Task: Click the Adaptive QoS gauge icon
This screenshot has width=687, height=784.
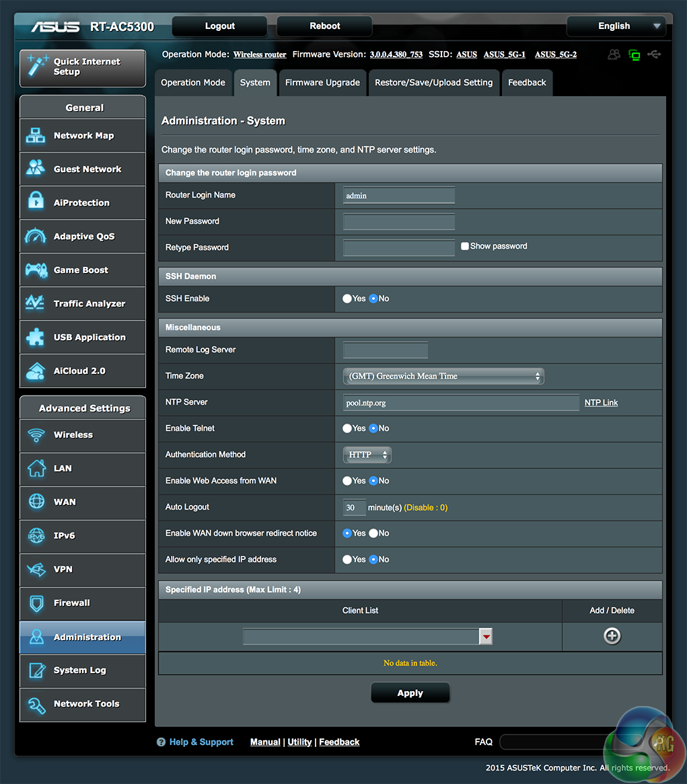Action: click(36, 236)
